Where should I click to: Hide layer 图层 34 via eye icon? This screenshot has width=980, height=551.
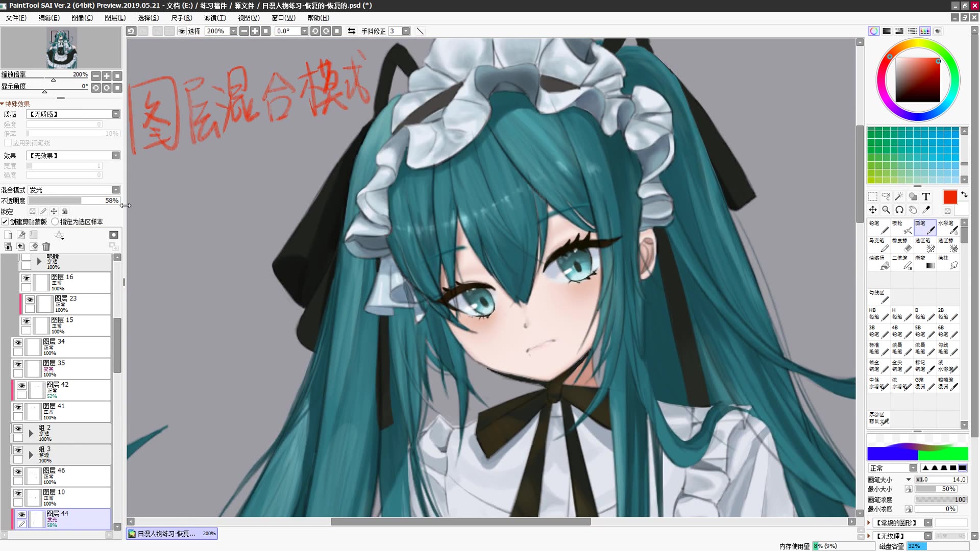[18, 343]
